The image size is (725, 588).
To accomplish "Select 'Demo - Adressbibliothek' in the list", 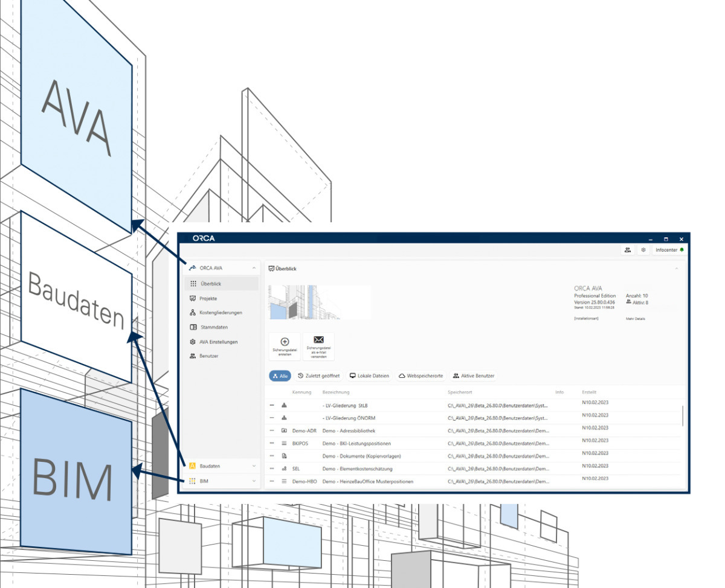I will (x=349, y=430).
